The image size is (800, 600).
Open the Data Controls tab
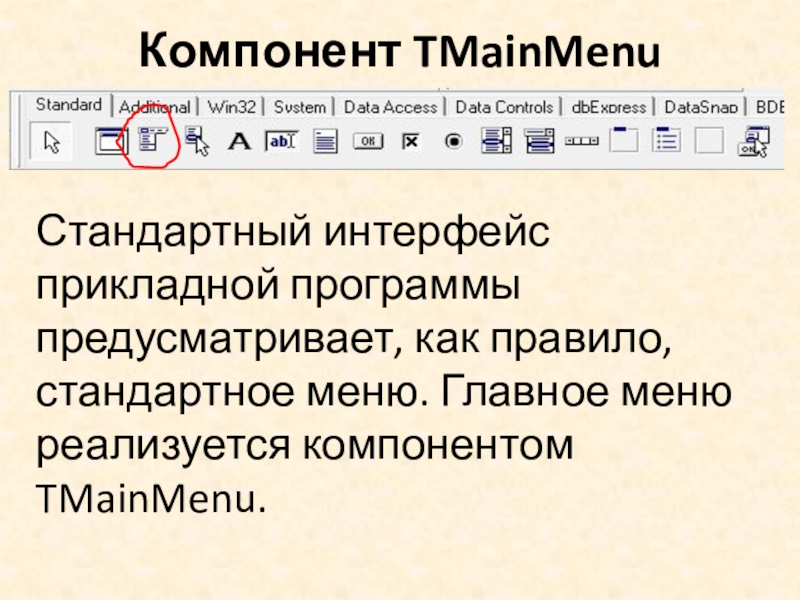pyautogui.click(x=504, y=107)
